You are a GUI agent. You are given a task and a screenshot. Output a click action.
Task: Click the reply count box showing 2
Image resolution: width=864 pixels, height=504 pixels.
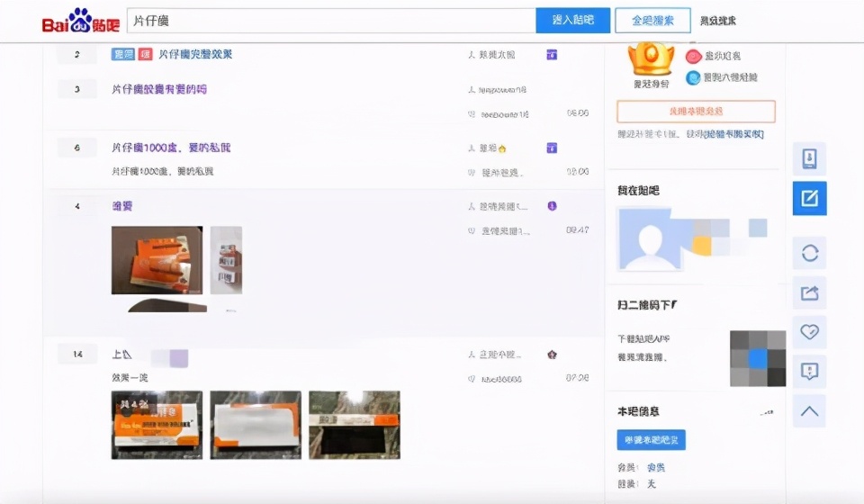click(77, 55)
